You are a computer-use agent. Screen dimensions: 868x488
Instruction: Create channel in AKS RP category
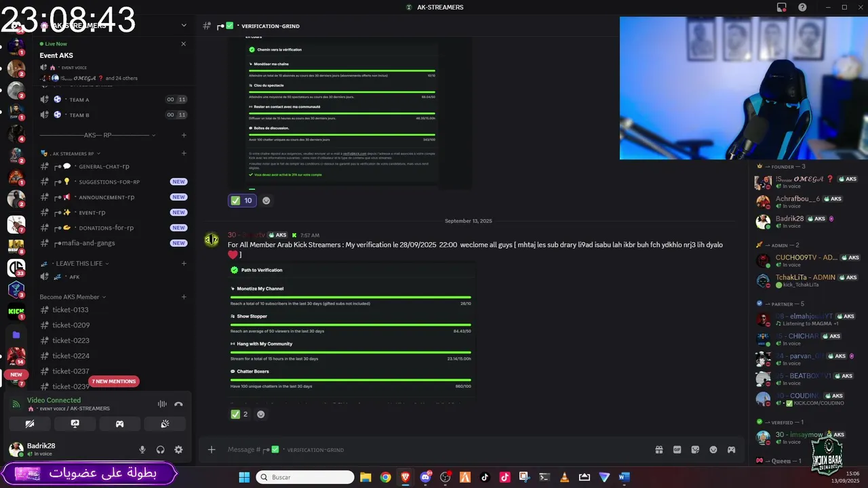pyautogui.click(x=184, y=135)
